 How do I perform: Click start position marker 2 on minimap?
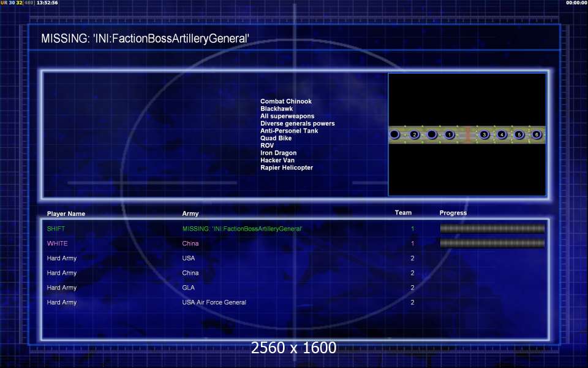pos(415,134)
